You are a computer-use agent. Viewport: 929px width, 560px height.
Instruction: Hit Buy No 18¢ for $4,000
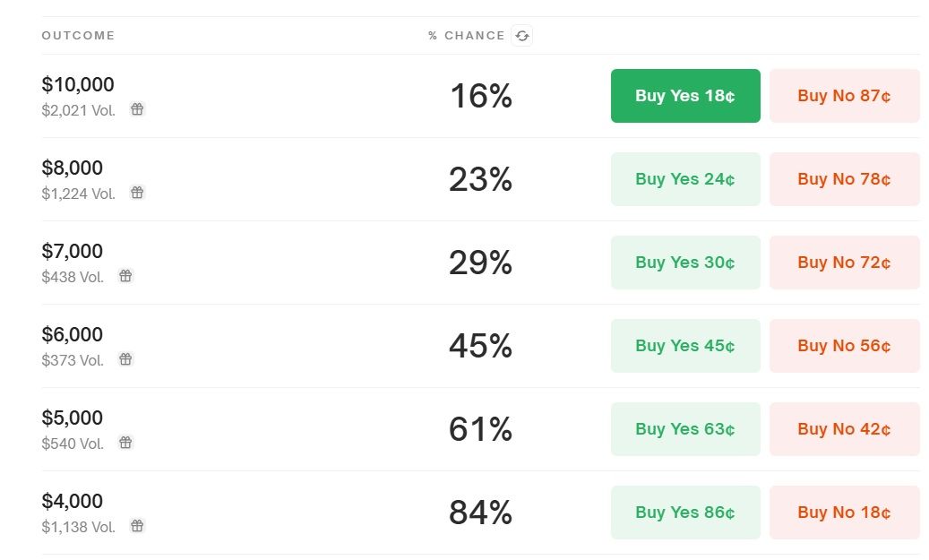[x=844, y=513]
